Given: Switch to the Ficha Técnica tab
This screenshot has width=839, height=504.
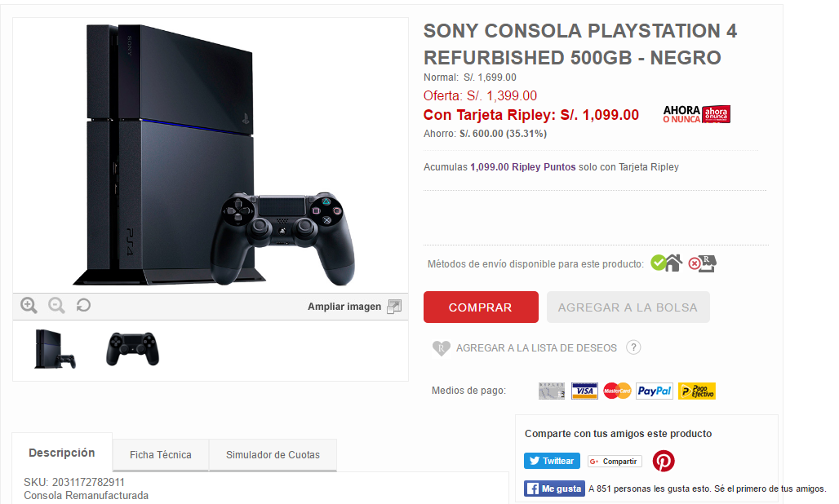Looking at the screenshot, I should [x=161, y=455].
